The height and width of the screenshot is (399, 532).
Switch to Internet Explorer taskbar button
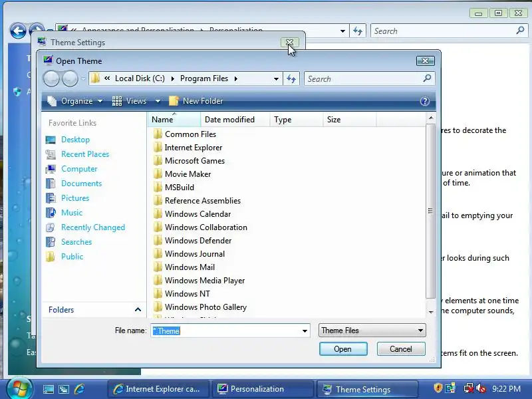click(158, 389)
